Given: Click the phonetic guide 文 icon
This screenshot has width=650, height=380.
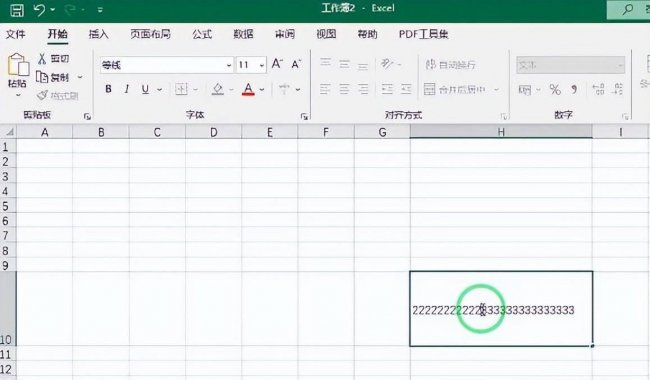Looking at the screenshot, I should pos(284,89).
